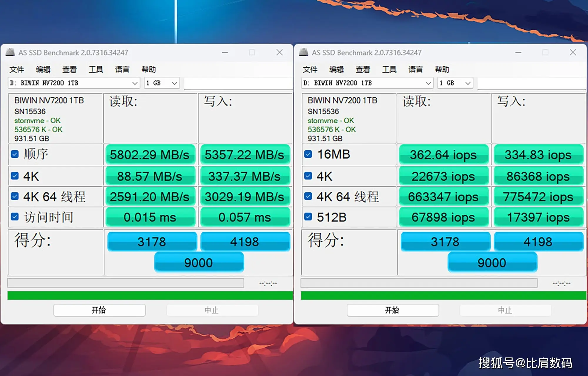Image resolution: width=588 pixels, height=376 pixels.
Task: Click 67898 iops result
Action: 443,217
